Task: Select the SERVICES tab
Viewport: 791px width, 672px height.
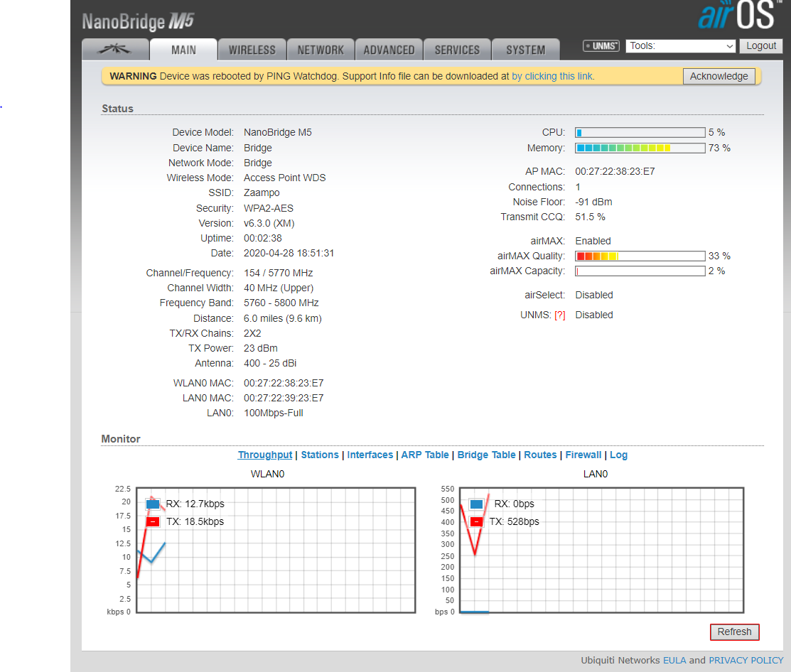Action: tap(457, 50)
